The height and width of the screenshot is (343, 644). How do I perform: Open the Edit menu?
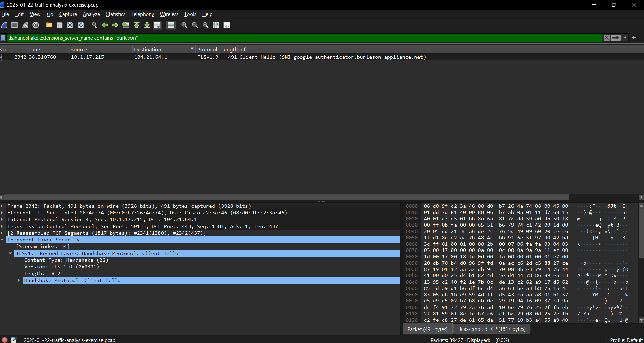(19, 14)
